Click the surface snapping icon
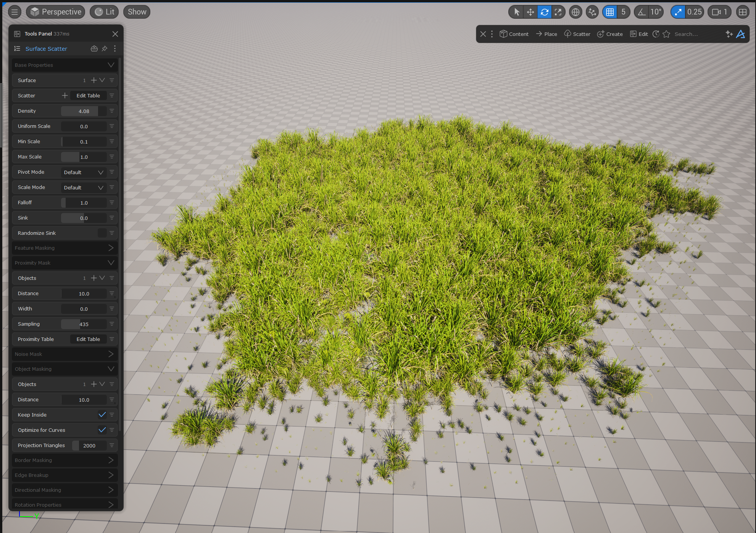This screenshot has width=756, height=533. tap(592, 12)
